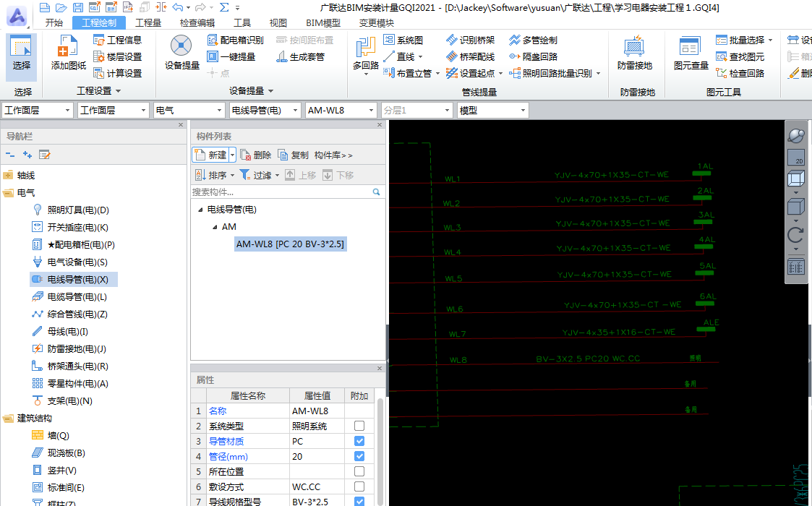Image resolution: width=812 pixels, height=506 pixels.
Task: Click 照明回路批量识别 button
Action: pyautogui.click(x=555, y=73)
